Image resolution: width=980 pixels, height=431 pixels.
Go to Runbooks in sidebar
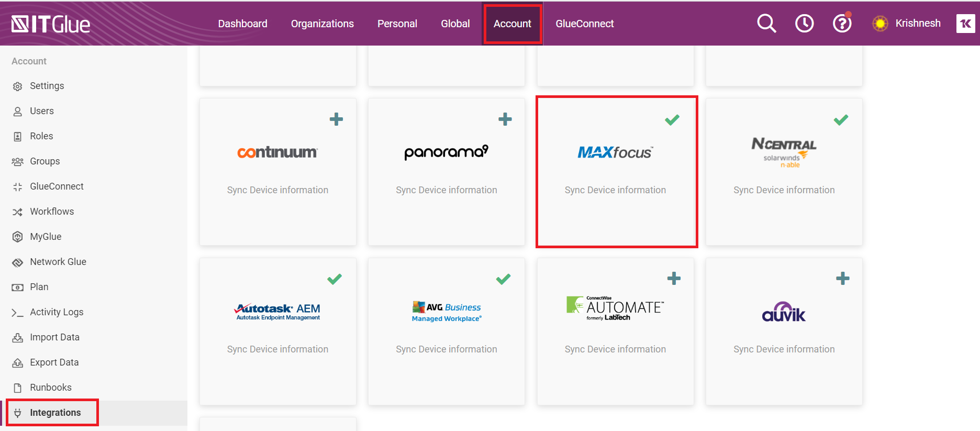click(51, 388)
